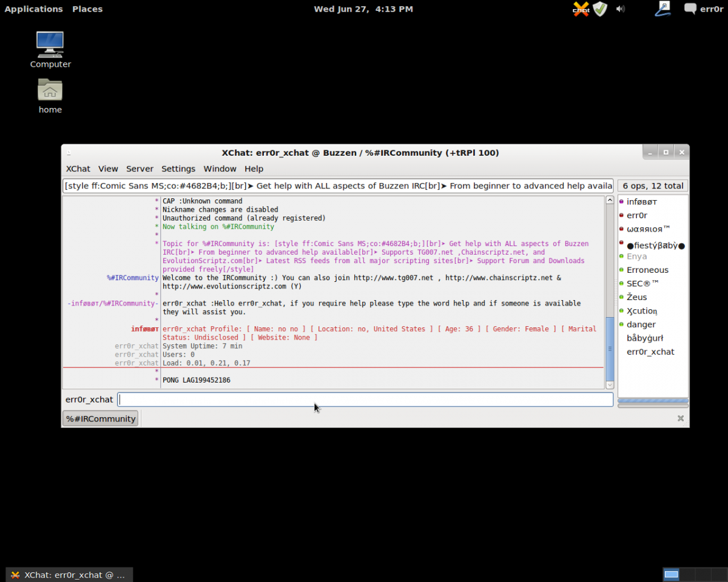Open the Computer desktop icon
728x582 pixels.
[x=50, y=50]
